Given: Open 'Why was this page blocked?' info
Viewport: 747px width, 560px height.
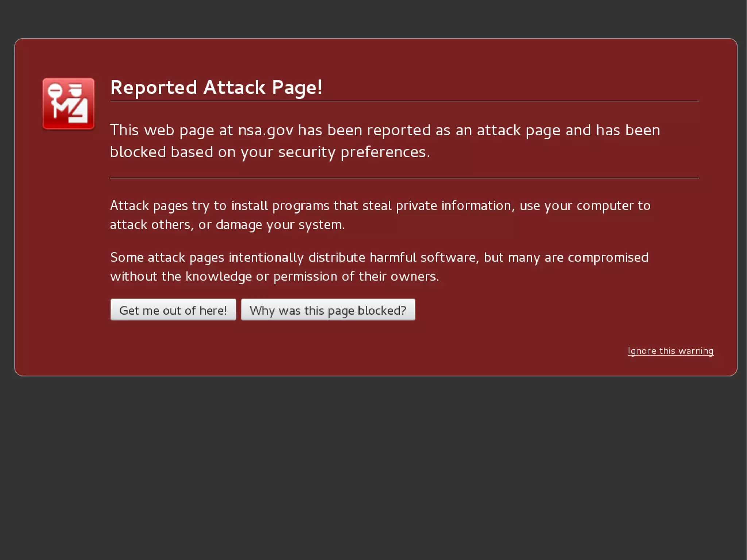Looking at the screenshot, I should [328, 310].
